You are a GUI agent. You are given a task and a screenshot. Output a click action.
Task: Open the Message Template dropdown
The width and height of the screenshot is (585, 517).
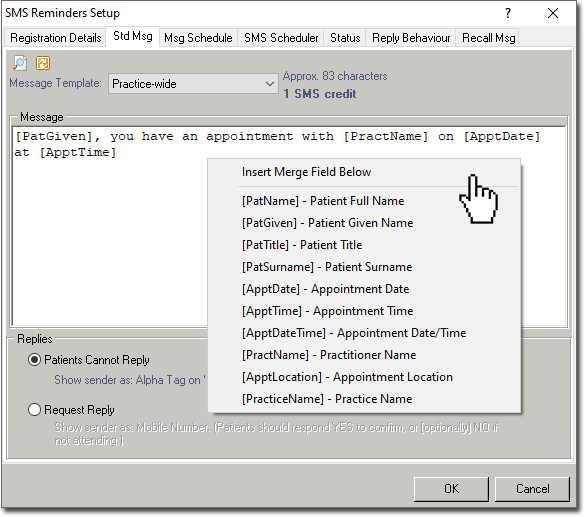193,84
